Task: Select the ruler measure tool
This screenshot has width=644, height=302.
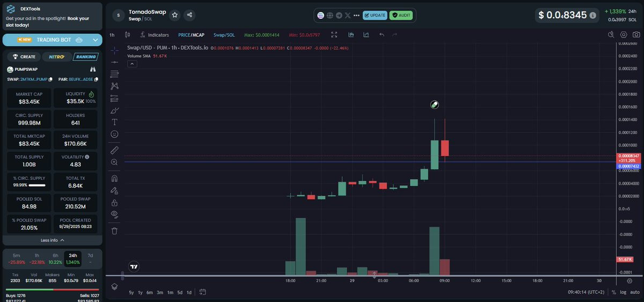Action: click(114, 150)
